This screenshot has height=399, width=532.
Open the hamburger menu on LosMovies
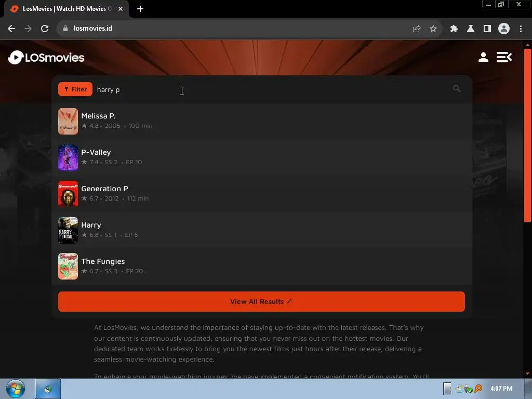(504, 57)
